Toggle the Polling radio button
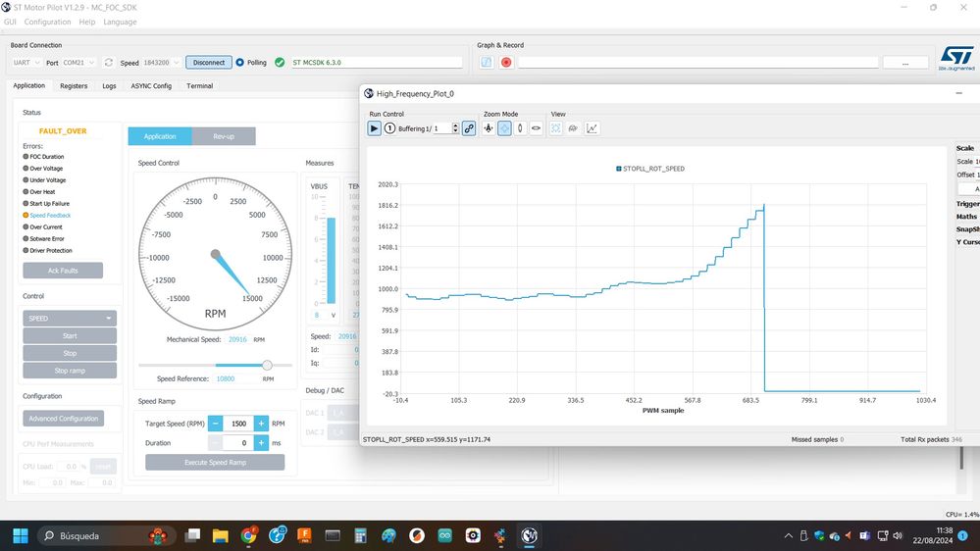This screenshot has width=980, height=551. click(240, 63)
